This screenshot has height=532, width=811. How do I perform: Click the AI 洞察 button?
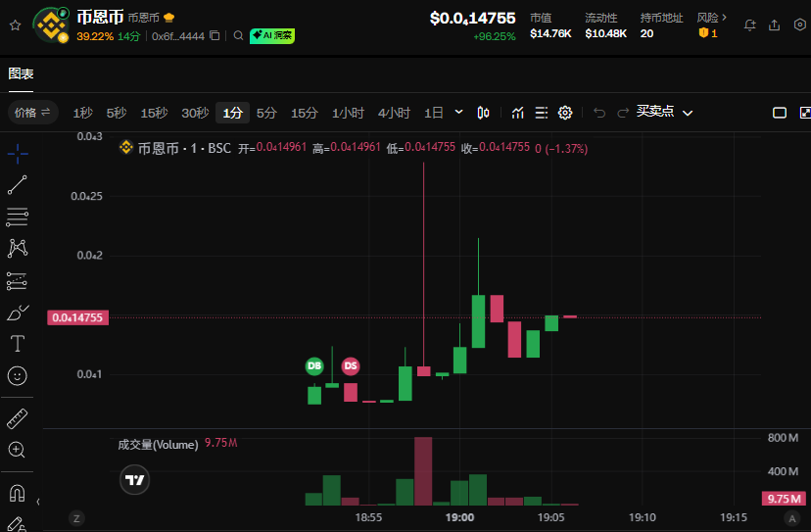pyautogui.click(x=272, y=36)
